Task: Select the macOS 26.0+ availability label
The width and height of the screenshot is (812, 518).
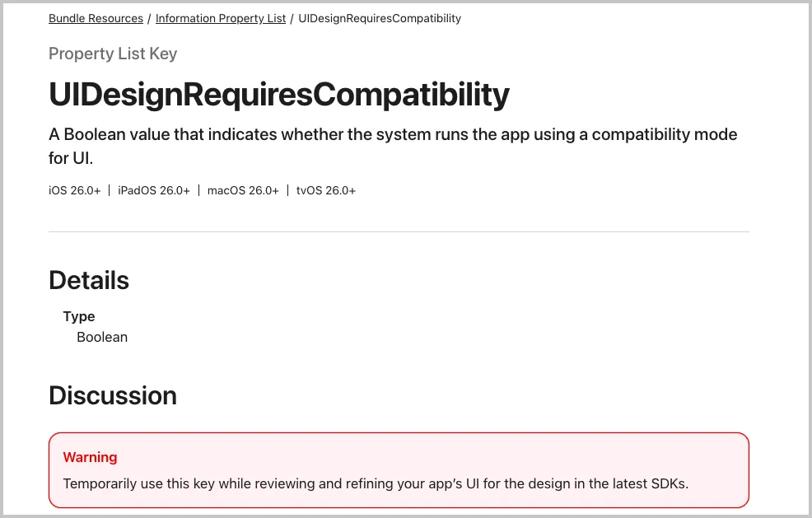Action: point(243,190)
